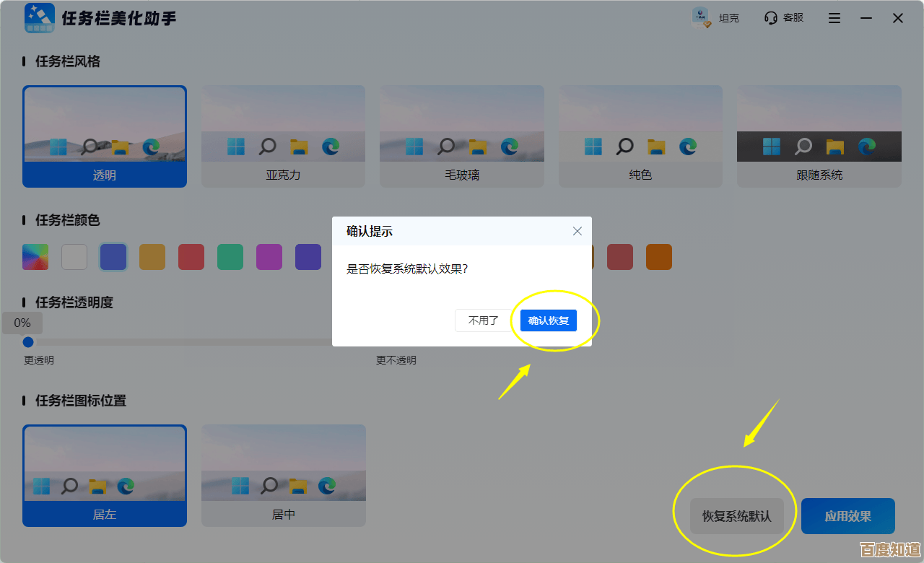Click the 应用效果 apply button
Viewport: 924px width, 563px height.
pyautogui.click(x=848, y=516)
